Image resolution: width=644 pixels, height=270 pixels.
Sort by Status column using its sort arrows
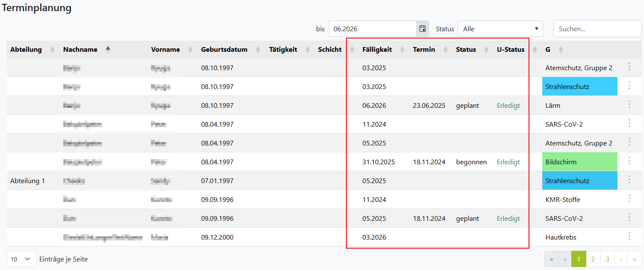coord(486,50)
